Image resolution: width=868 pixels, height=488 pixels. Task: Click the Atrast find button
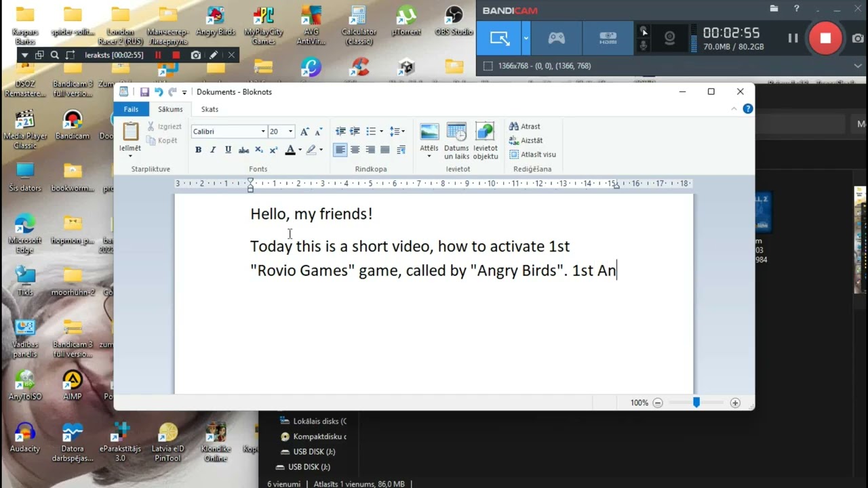525,126
